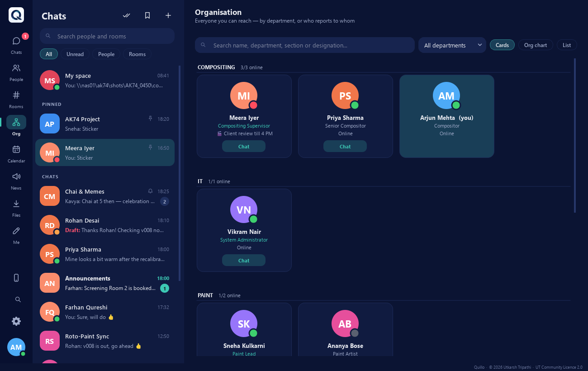Click Chat button on Meera Iyer card
This screenshot has height=371, width=588.
244,146
